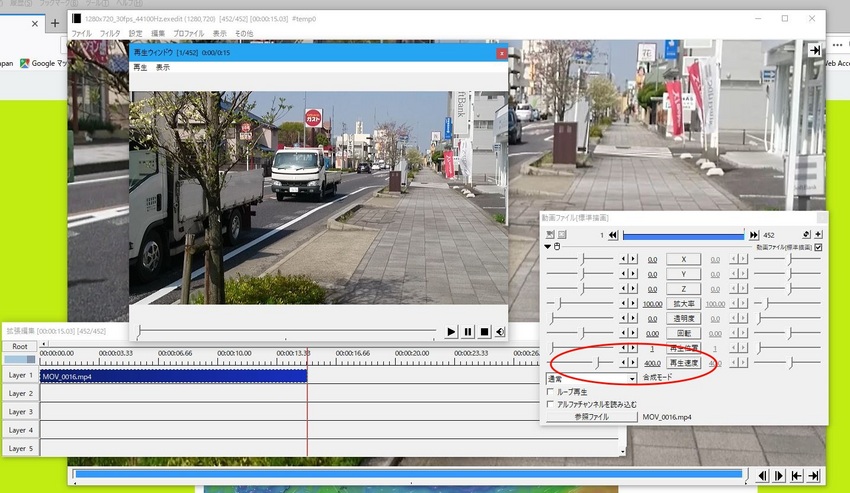This screenshot has width=850, height=493.
Task: Move to previous section with rewind arrows
Action: pos(613,235)
